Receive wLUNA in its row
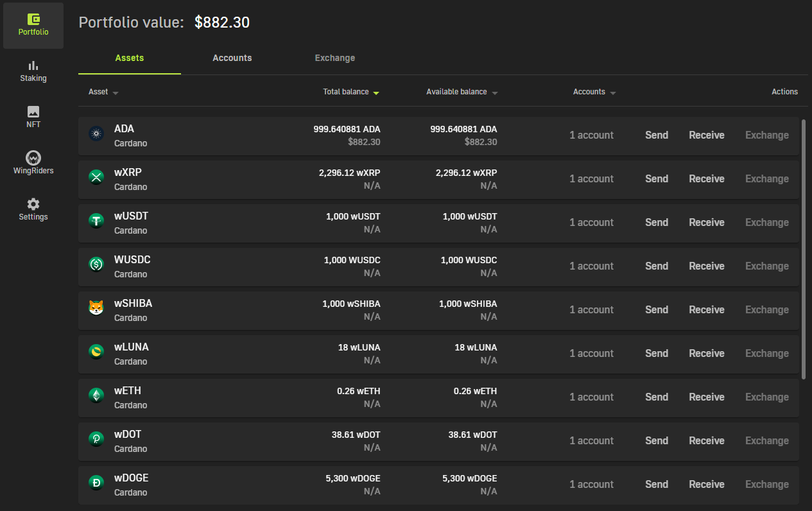The height and width of the screenshot is (511, 812). coord(707,353)
